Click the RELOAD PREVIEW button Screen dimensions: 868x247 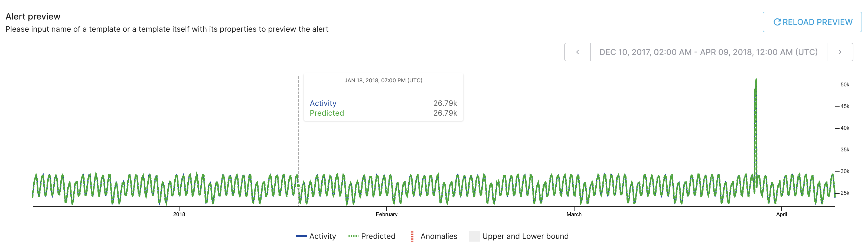click(x=812, y=22)
